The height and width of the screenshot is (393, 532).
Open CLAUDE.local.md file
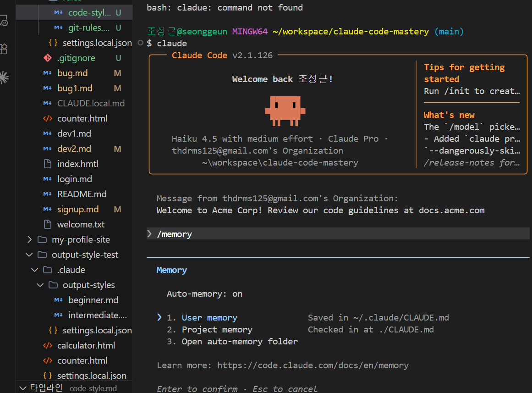tap(91, 103)
